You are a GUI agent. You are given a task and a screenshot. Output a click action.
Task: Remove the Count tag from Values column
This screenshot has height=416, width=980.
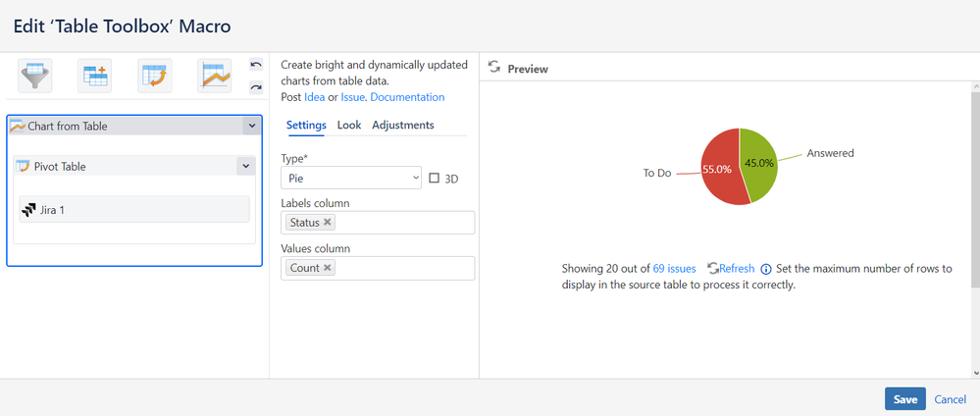[328, 268]
